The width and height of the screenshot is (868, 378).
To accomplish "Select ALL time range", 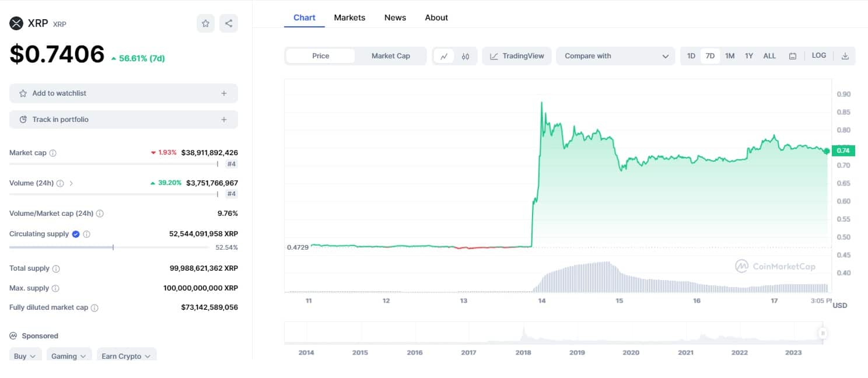I will point(769,56).
